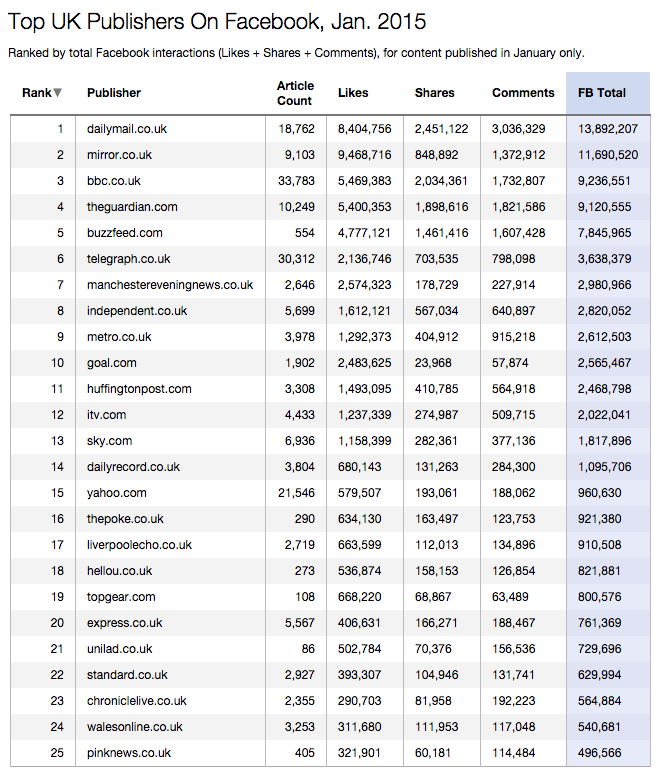The height and width of the screenshot is (780, 659).
Task: Select the huffingtonpost.com publisher cell
Action: tap(139, 389)
